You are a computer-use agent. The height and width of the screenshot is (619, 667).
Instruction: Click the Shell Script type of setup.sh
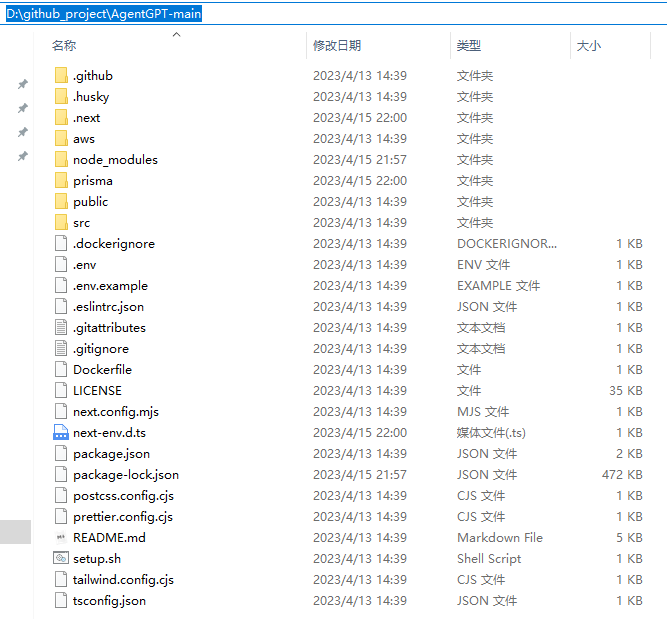489,559
